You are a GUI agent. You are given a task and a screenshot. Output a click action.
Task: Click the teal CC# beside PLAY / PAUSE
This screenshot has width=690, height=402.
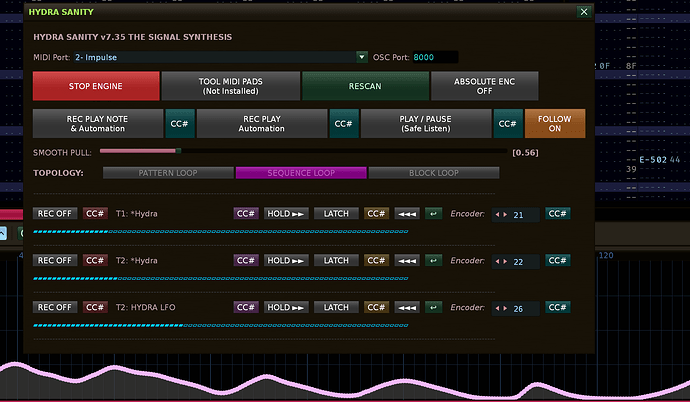[507, 123]
